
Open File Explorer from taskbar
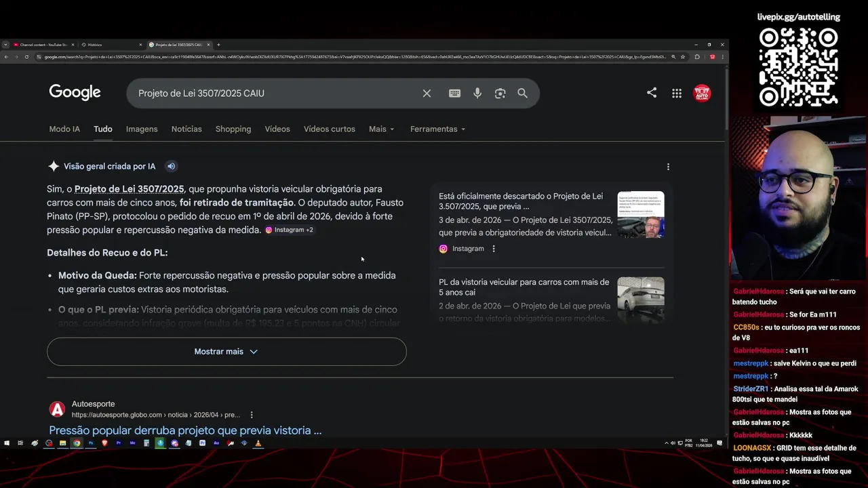62,443
